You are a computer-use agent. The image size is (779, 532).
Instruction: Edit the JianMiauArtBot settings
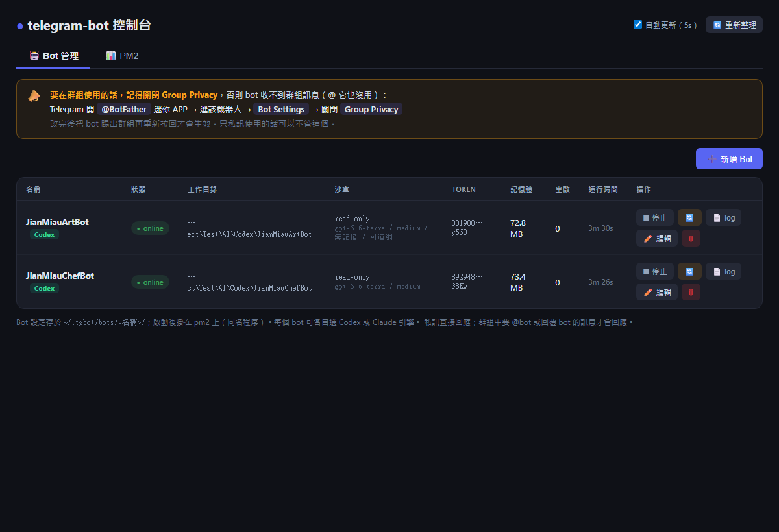(x=657, y=238)
